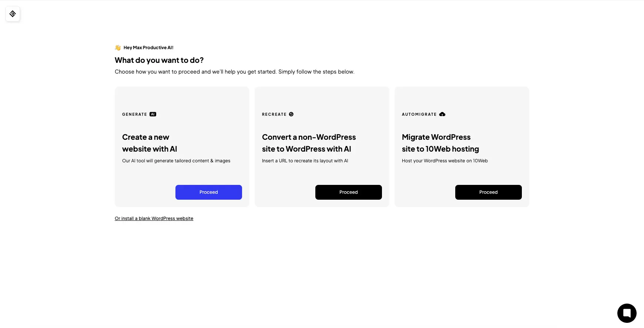644x328 pixels.
Task: Proceed with creating a new AI website
Action: (208, 192)
